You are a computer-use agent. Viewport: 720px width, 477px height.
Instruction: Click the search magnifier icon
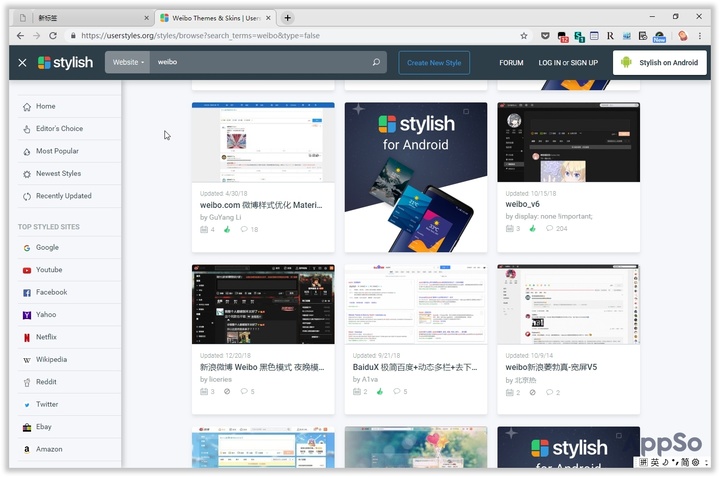[376, 62]
